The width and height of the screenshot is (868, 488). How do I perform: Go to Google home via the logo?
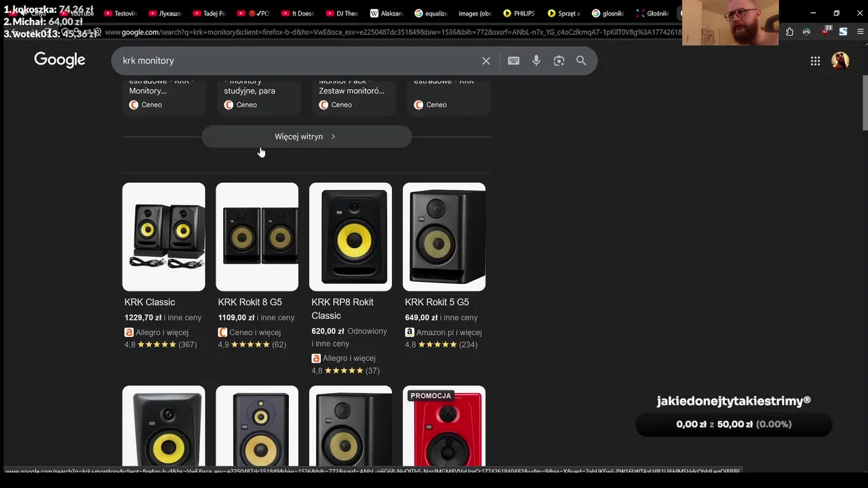click(60, 60)
